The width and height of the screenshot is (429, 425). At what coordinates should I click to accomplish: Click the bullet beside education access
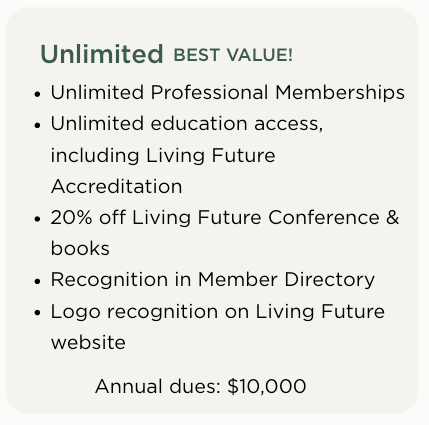(x=37, y=125)
